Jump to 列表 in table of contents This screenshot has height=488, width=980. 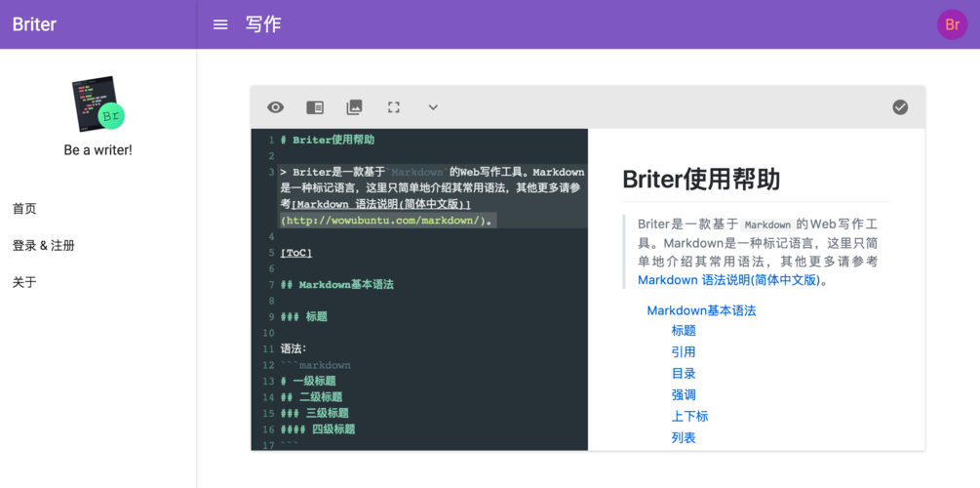(x=684, y=437)
